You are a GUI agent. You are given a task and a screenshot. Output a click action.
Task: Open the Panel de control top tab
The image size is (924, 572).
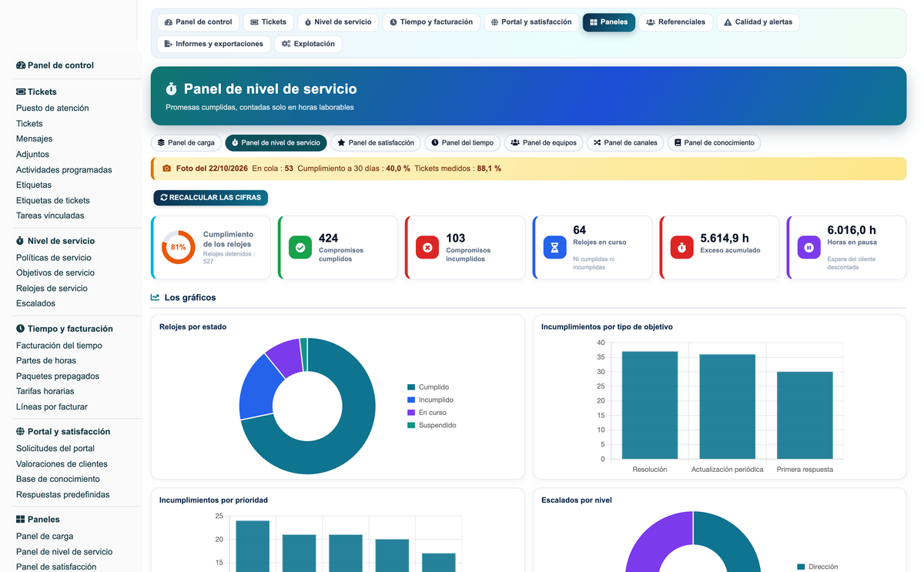(x=199, y=22)
